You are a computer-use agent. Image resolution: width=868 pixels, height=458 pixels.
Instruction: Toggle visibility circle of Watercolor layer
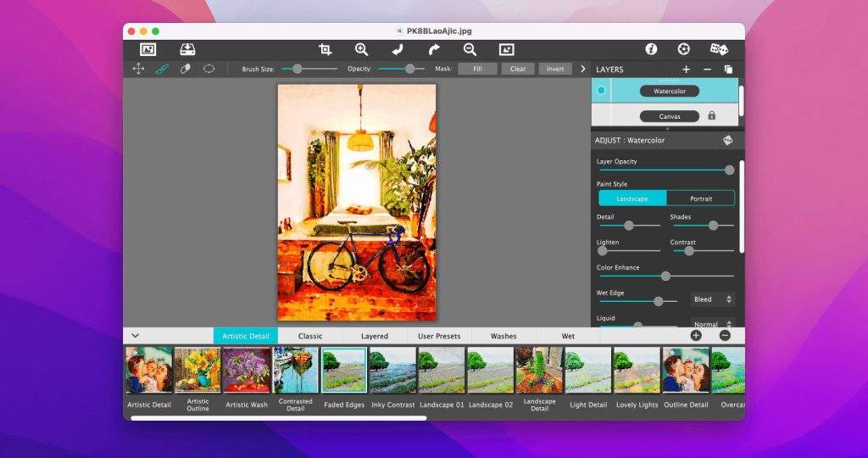(x=601, y=91)
